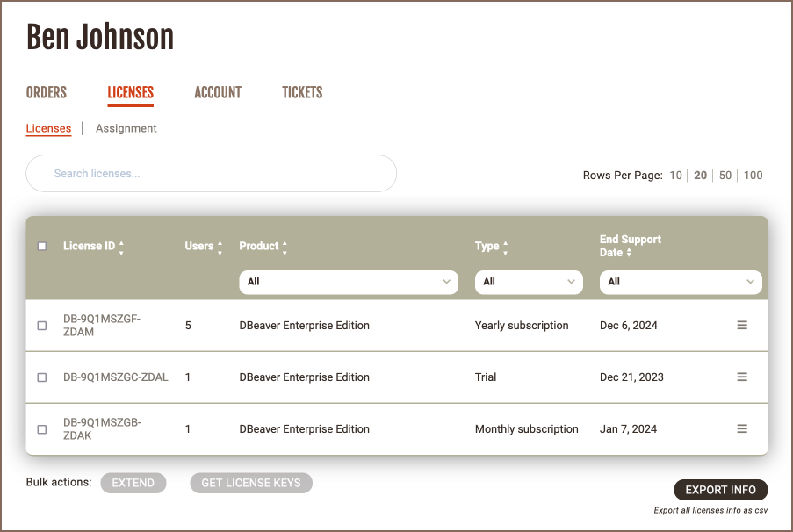Open row menu for license DB-9Q1MSZGF-ZDAM
793x532 pixels.
pyautogui.click(x=742, y=325)
